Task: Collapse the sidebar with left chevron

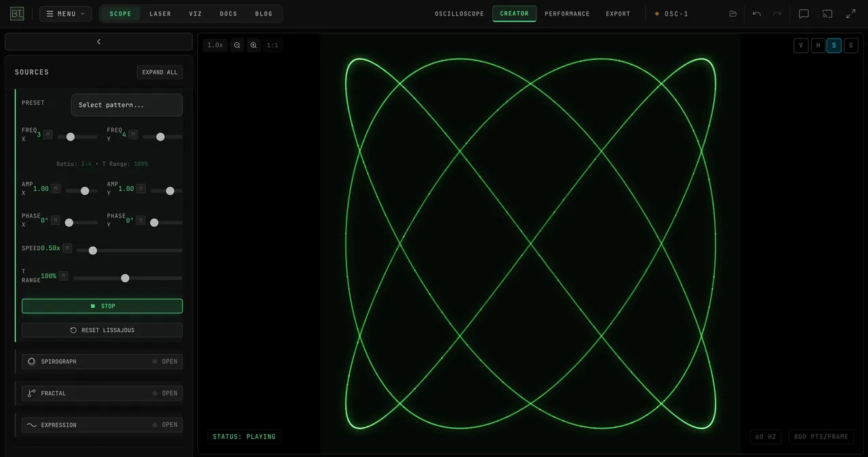Action: pos(99,41)
